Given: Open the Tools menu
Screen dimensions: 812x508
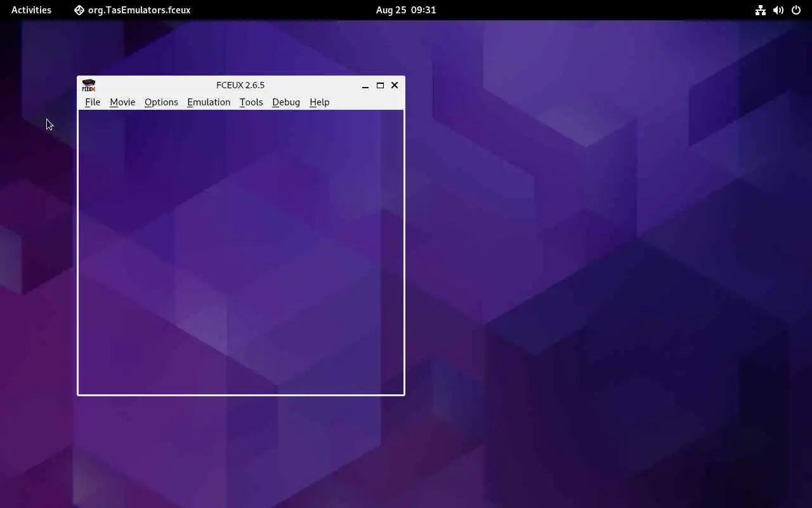Looking at the screenshot, I should [251, 102].
